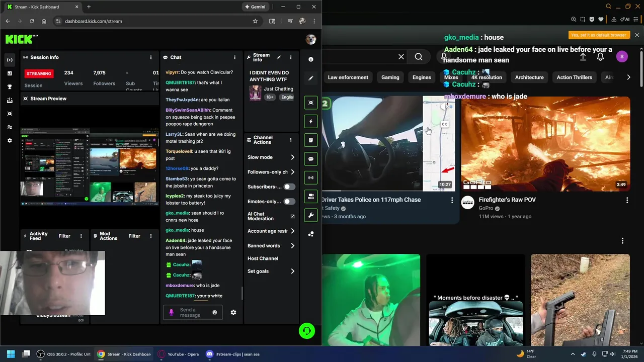The width and height of the screenshot is (644, 362).
Task: Toggle the lightning bolt widget in right rail
Action: tap(311, 121)
